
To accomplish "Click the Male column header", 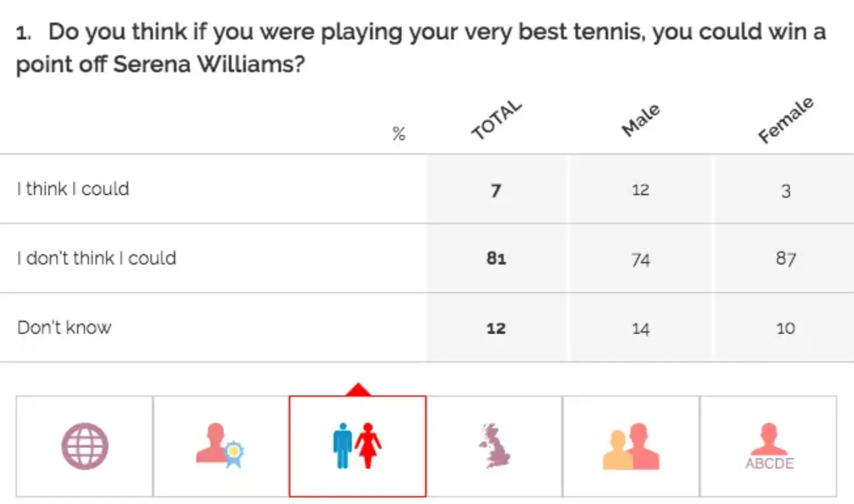I will (x=640, y=120).
